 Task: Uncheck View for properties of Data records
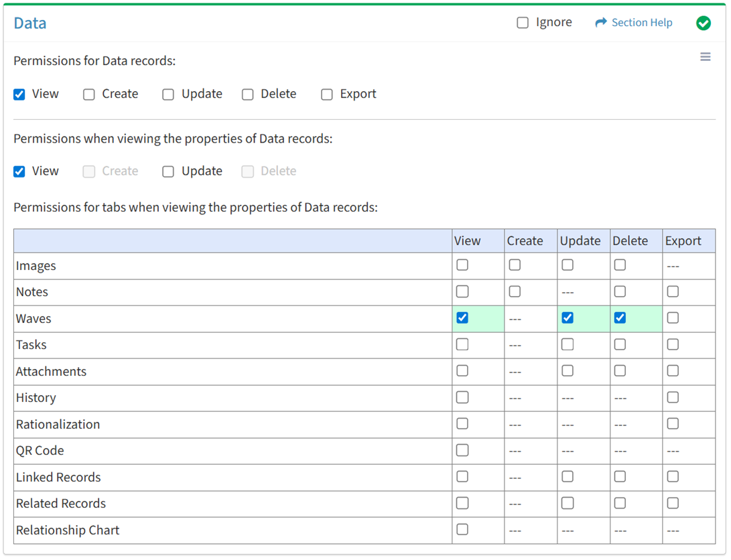[x=19, y=171]
